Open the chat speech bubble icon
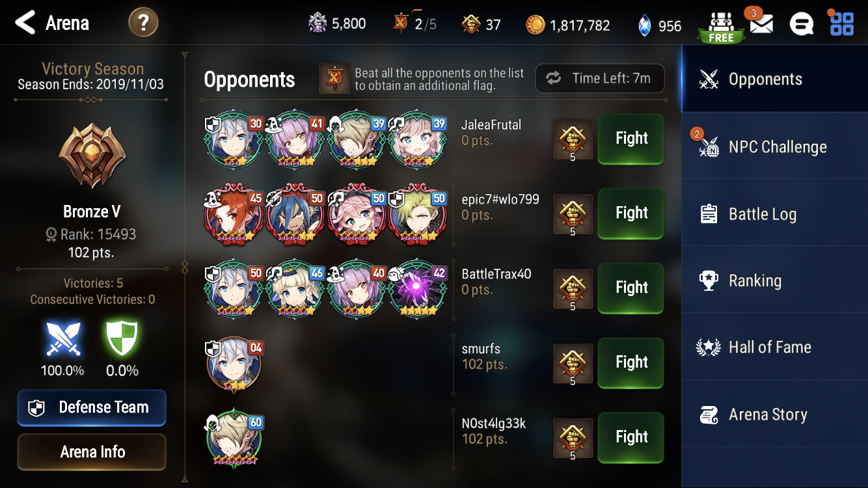868x488 pixels. (x=801, y=24)
